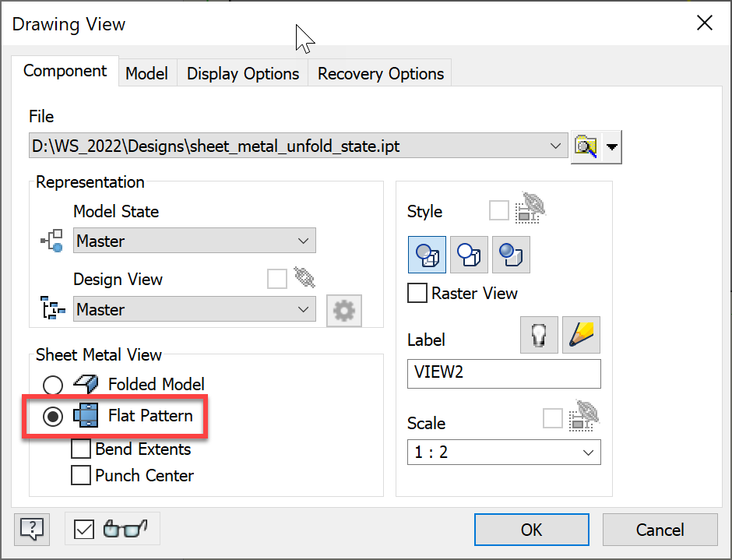Switch to the Display Options tab

242,73
